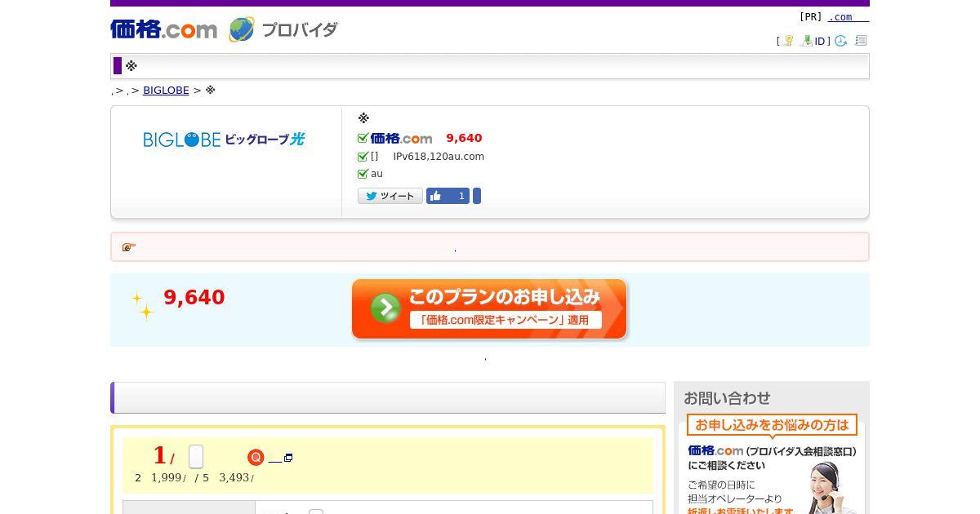Open the underlined link beside the Q icon
Image resolution: width=980 pixels, height=514 pixels.
[x=275, y=459]
